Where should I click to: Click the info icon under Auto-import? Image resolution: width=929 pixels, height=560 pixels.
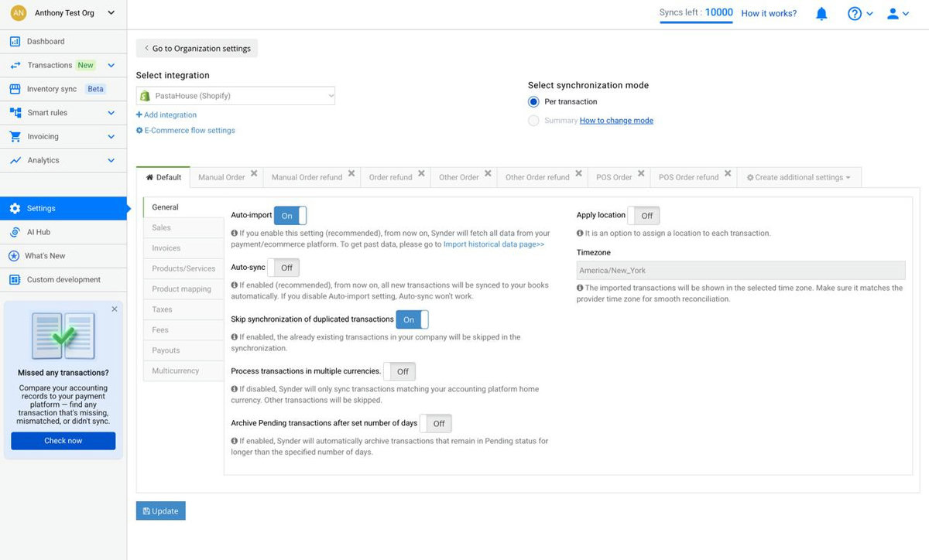pyautogui.click(x=235, y=233)
